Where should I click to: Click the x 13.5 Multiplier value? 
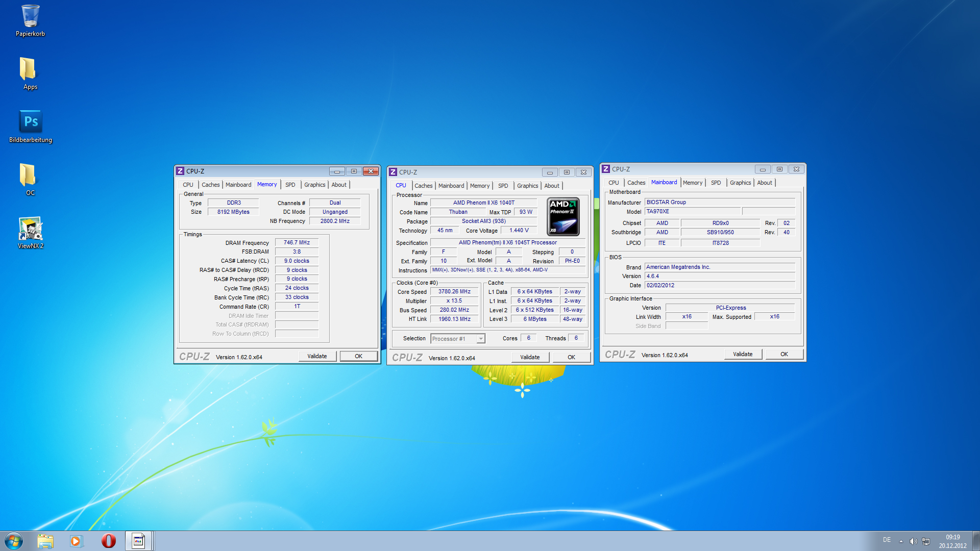(454, 300)
